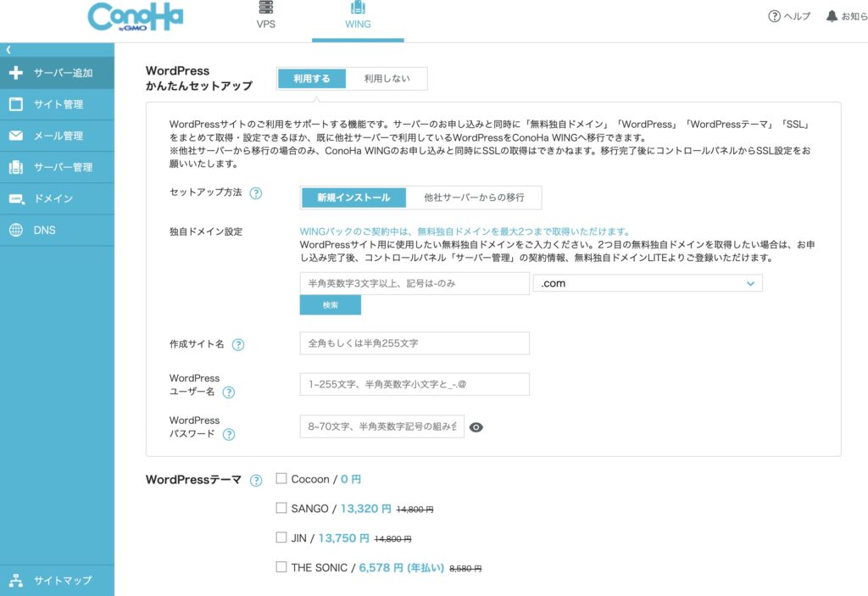
Task: Open notifications via the bell icon
Action: coord(832,16)
